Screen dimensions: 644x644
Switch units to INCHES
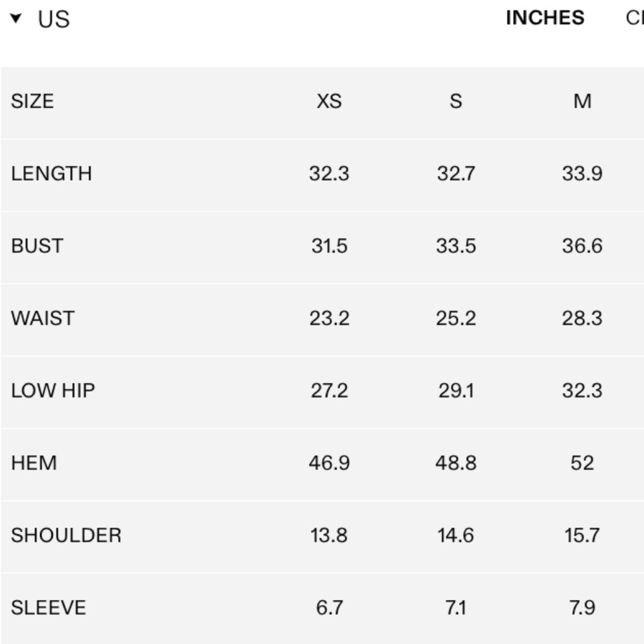pyautogui.click(x=545, y=18)
